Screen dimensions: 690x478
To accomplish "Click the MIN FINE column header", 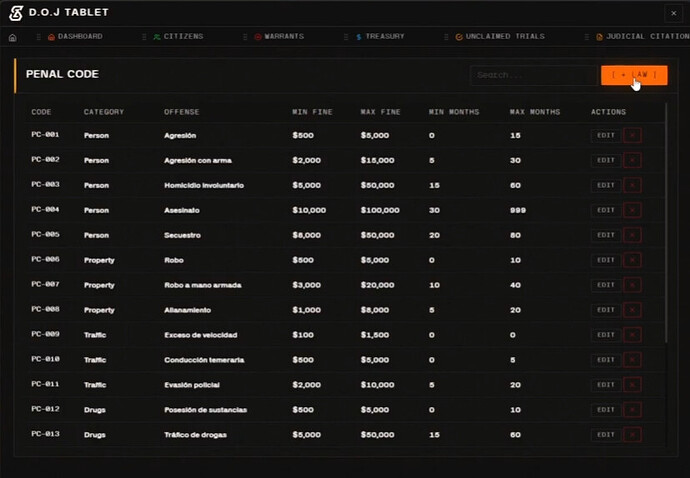I will [x=312, y=112].
